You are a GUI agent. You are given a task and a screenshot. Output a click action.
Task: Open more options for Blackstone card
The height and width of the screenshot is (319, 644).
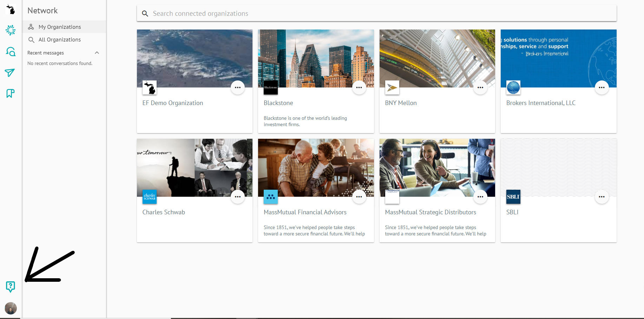click(x=359, y=87)
